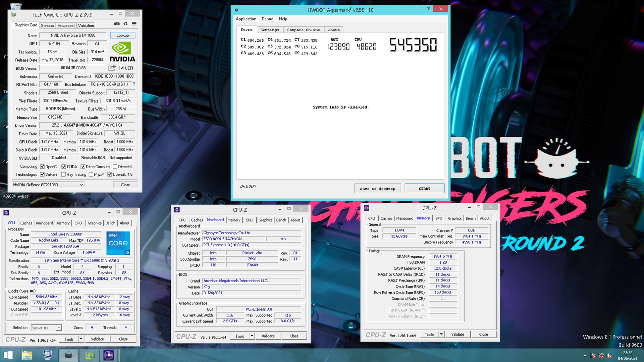Open the Validation tab in GPU-Z

coord(86,25)
